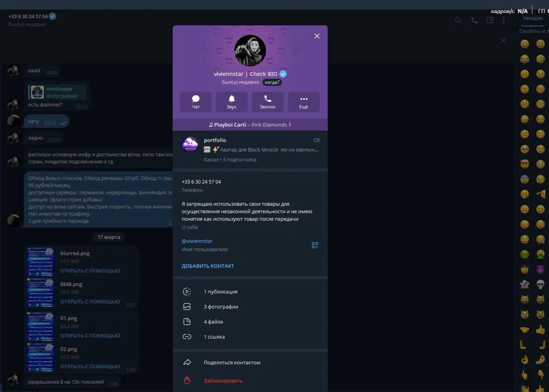Show the 1 shared link
This screenshot has height=392, width=549.
214,337
